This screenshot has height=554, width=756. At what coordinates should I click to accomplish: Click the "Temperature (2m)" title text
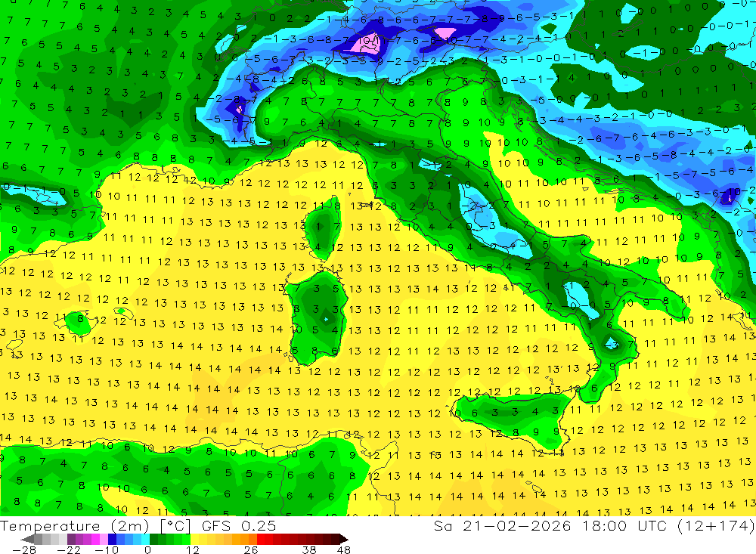point(75,526)
